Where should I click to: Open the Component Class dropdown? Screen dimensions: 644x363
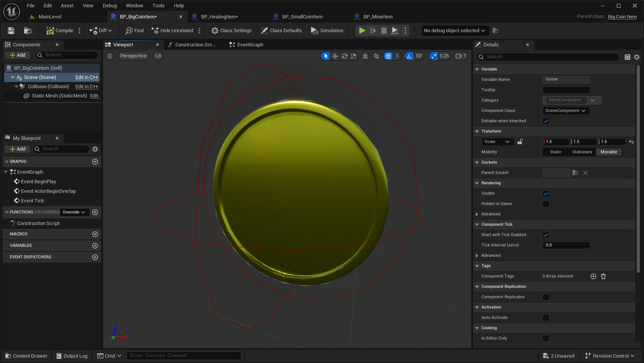coord(566,111)
